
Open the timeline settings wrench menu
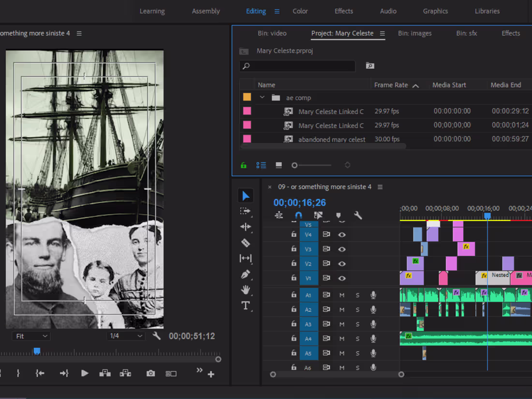[x=358, y=215]
